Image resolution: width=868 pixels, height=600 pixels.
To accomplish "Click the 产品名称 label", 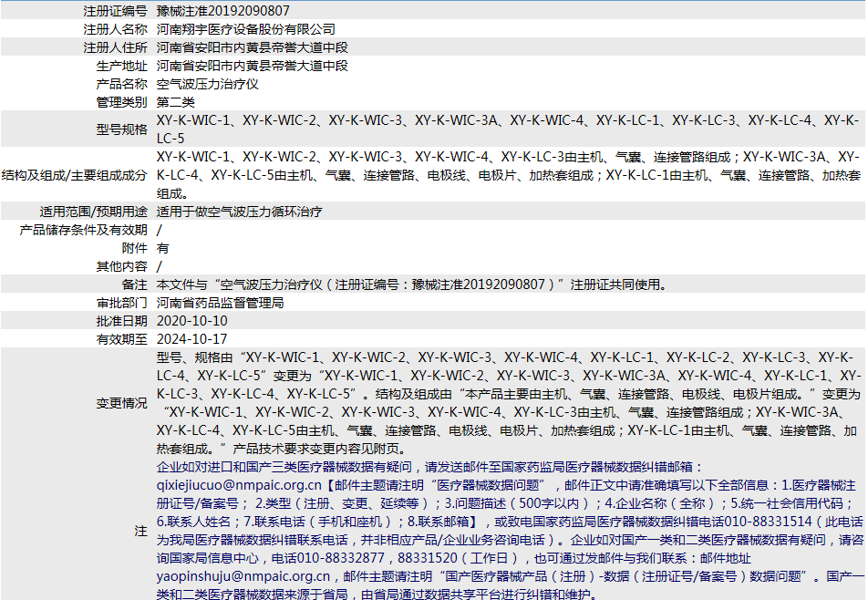I will click(122, 84).
